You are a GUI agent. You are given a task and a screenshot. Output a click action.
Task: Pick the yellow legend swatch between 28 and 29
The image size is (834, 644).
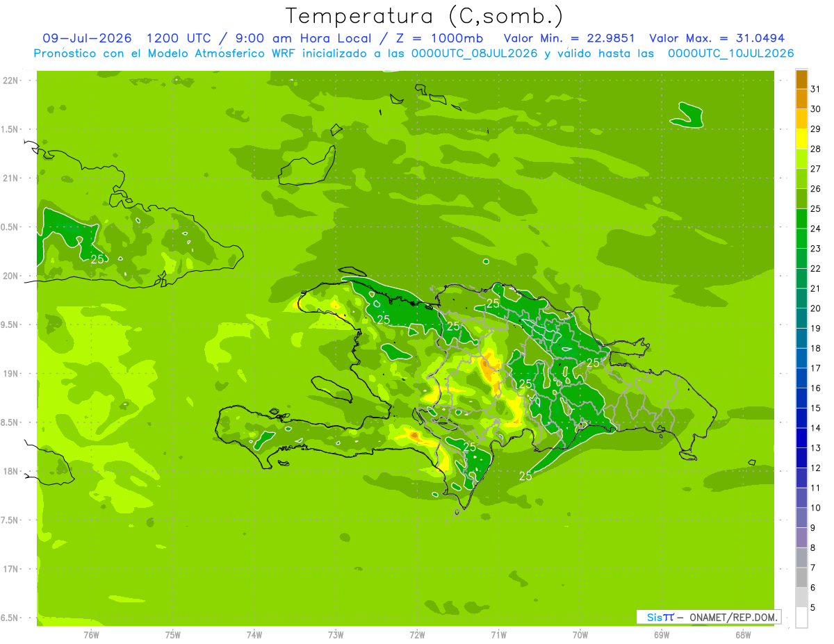pos(801,139)
